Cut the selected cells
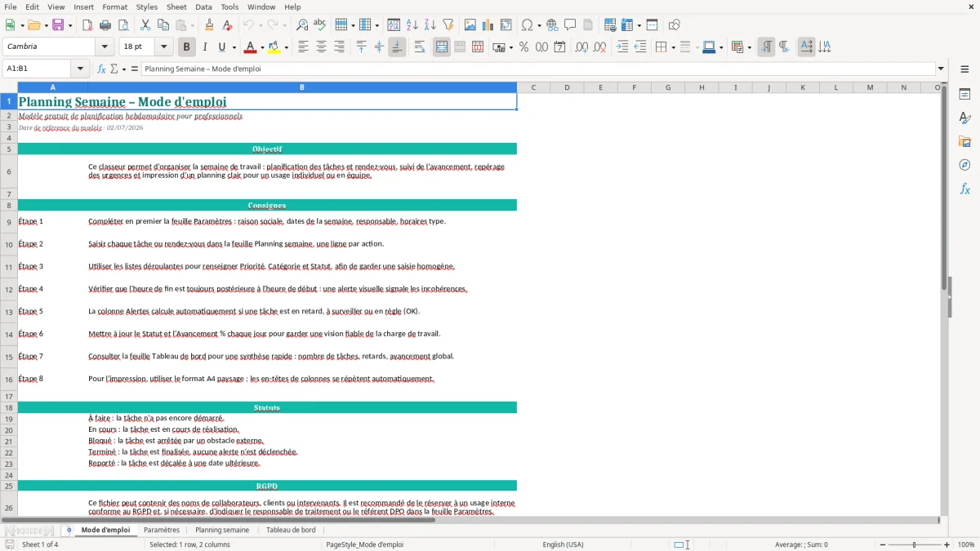 pos(145,24)
